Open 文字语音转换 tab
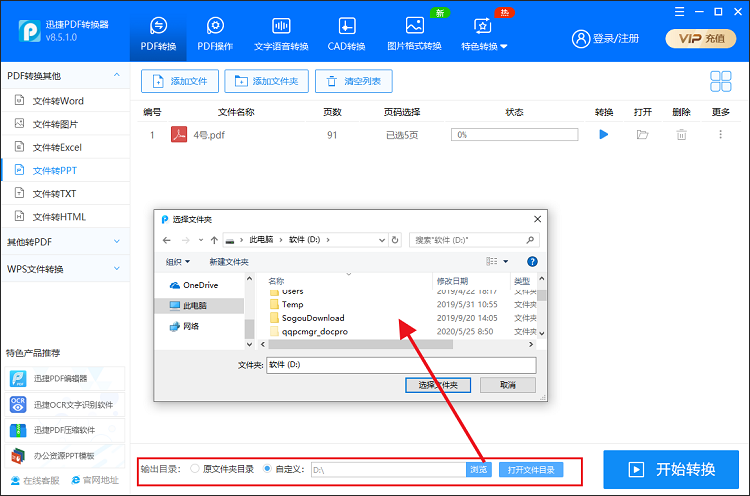 pyautogui.click(x=281, y=34)
